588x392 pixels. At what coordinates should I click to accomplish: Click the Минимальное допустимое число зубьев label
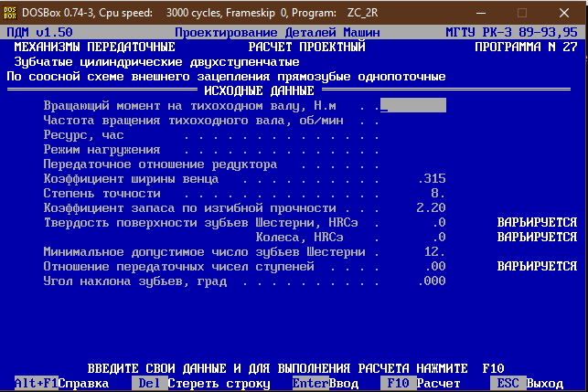[x=204, y=252]
